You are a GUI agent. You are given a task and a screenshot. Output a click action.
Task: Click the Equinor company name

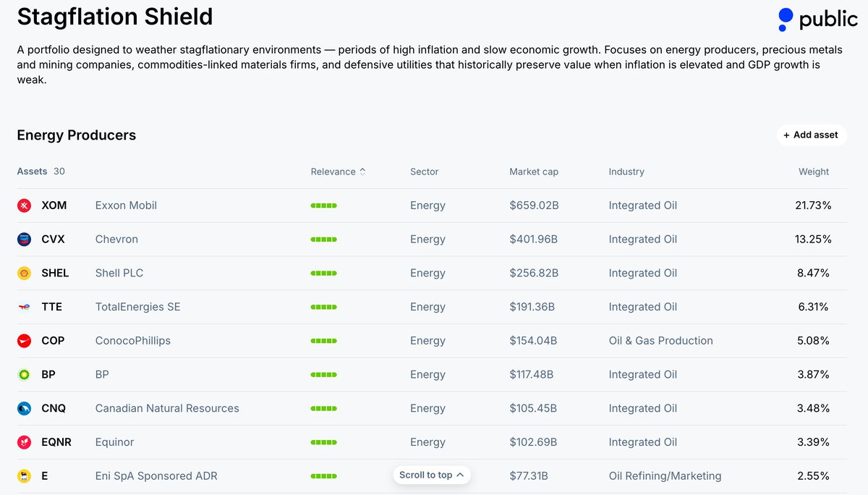click(114, 442)
